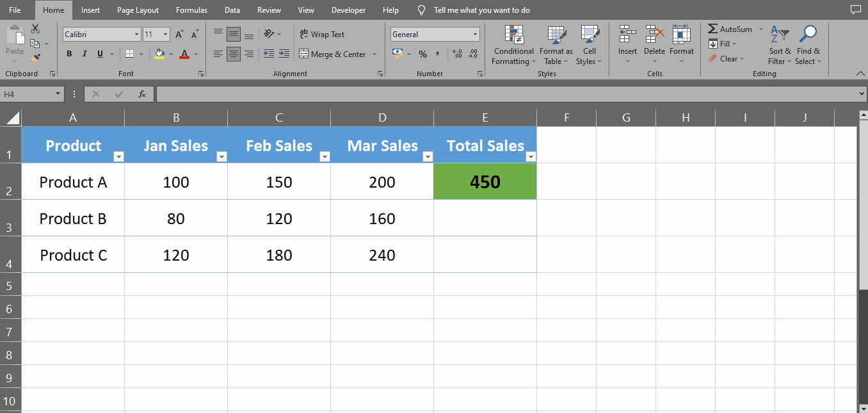This screenshot has width=868, height=413.
Task: Open the Calibri font name dropdown
Action: [x=136, y=35]
